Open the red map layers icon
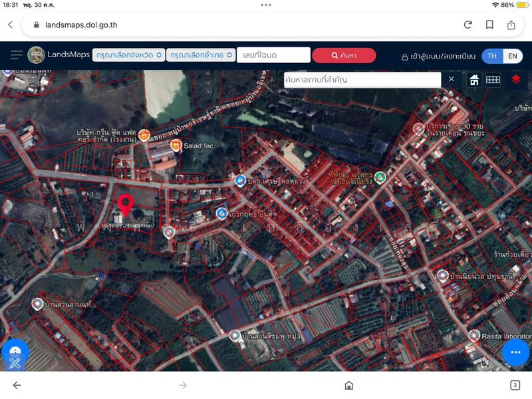 click(515, 80)
